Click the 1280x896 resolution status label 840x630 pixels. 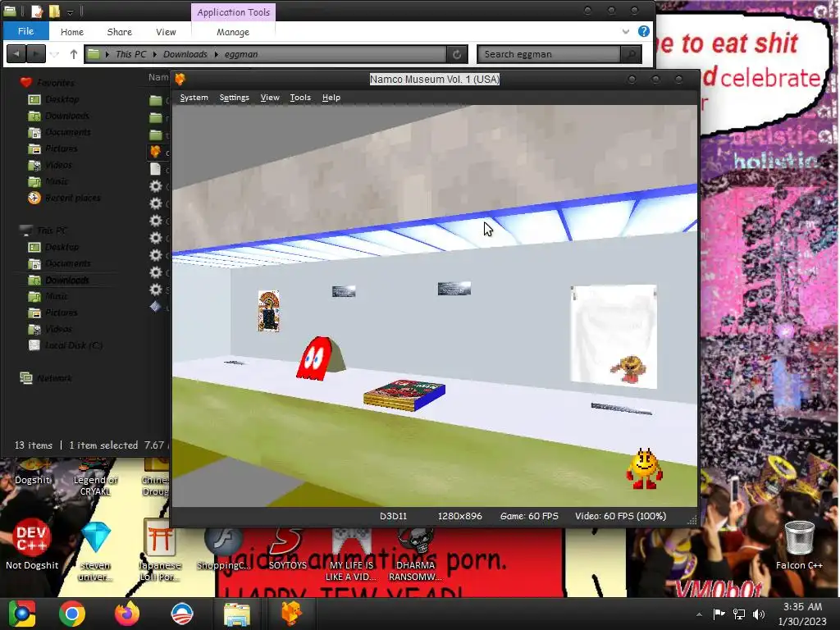[459, 516]
